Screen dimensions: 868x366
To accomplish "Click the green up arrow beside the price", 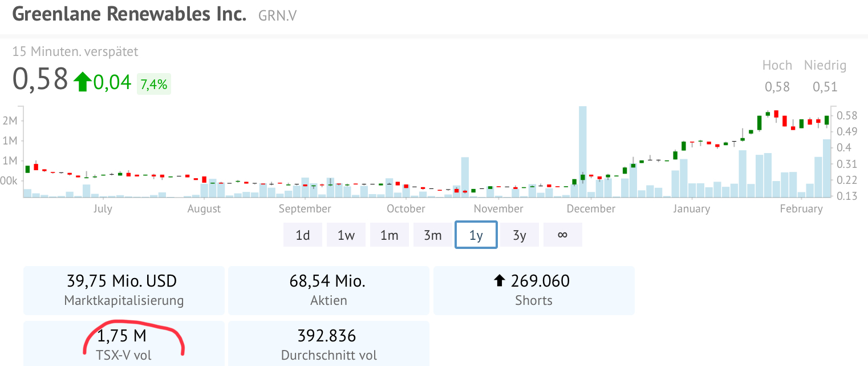I will (82, 82).
